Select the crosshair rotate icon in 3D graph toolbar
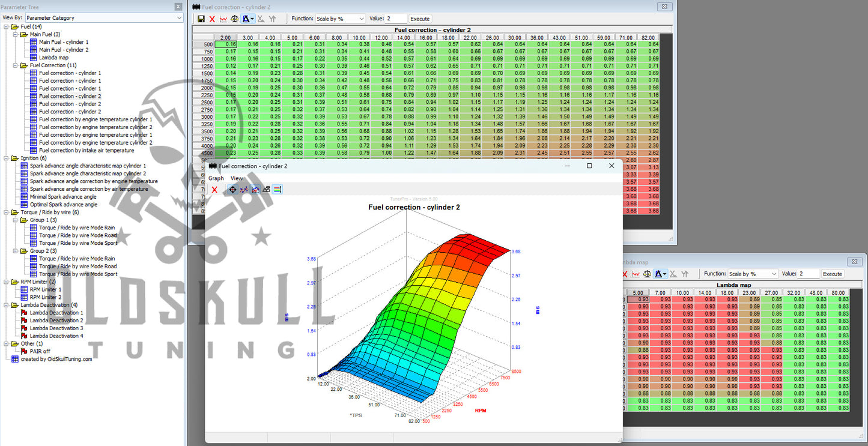Image resolution: width=868 pixels, height=446 pixels. (x=232, y=190)
